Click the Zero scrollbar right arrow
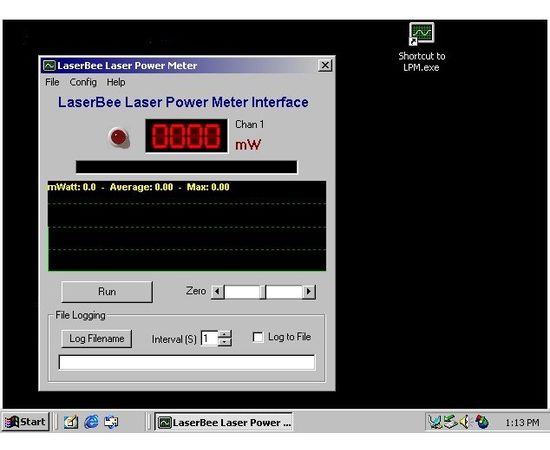 [x=309, y=292]
